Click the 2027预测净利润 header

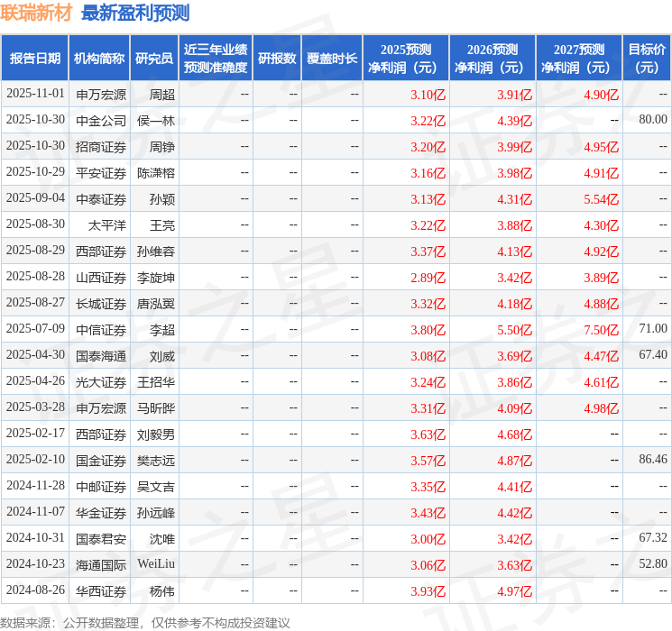579,59
